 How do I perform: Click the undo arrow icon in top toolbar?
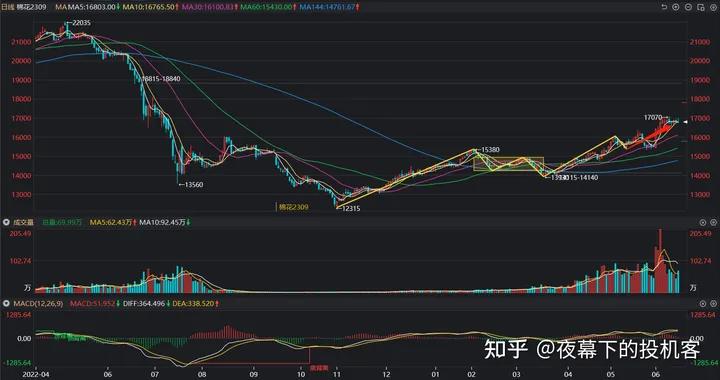click(664, 7)
